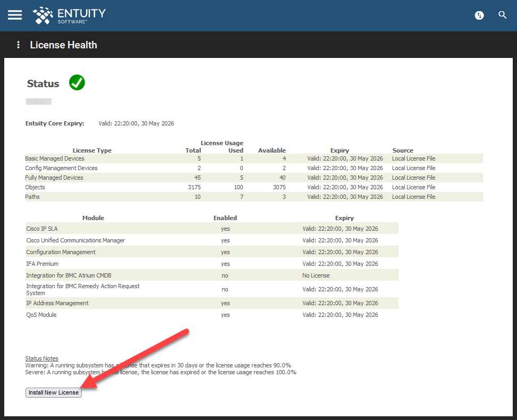This screenshot has height=420, width=517.
Task: Click the BMC Atrium CMDB enabled 'no' value
Action: click(225, 275)
